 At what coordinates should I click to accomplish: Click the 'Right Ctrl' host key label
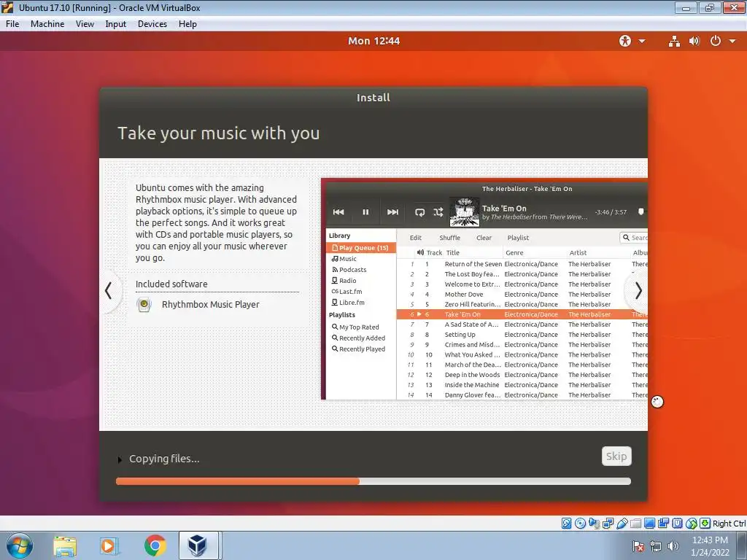[729, 524]
